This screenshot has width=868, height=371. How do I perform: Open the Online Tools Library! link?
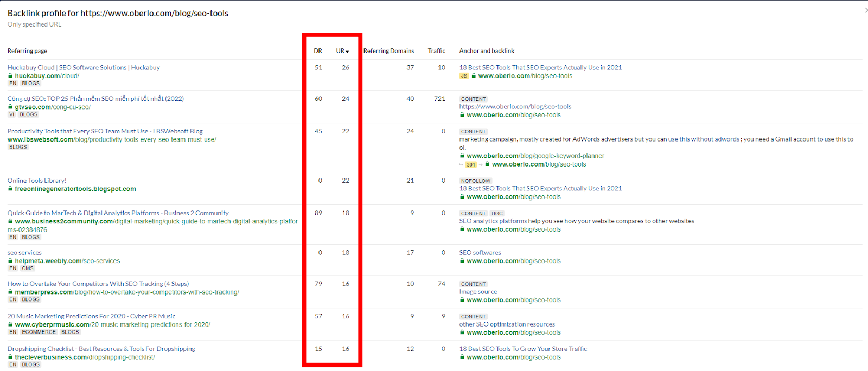click(37, 181)
